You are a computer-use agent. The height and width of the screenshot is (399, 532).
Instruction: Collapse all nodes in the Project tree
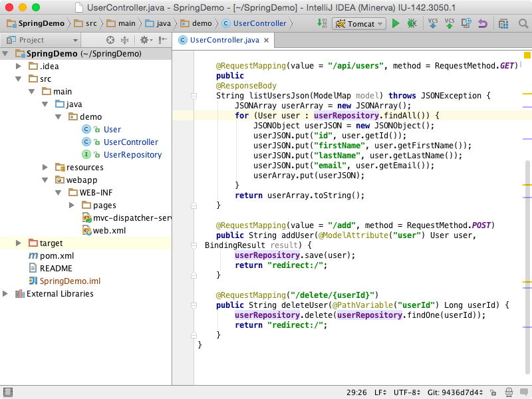[125, 40]
